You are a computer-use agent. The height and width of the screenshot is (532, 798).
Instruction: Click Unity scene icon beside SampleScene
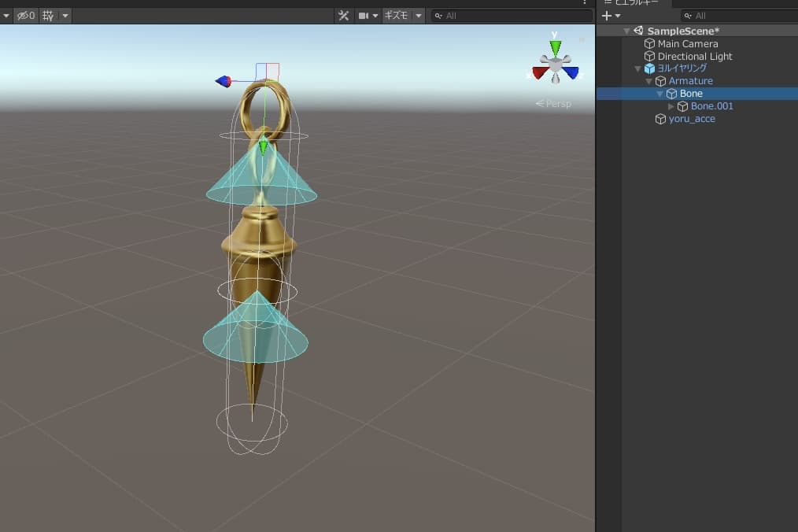pos(638,31)
